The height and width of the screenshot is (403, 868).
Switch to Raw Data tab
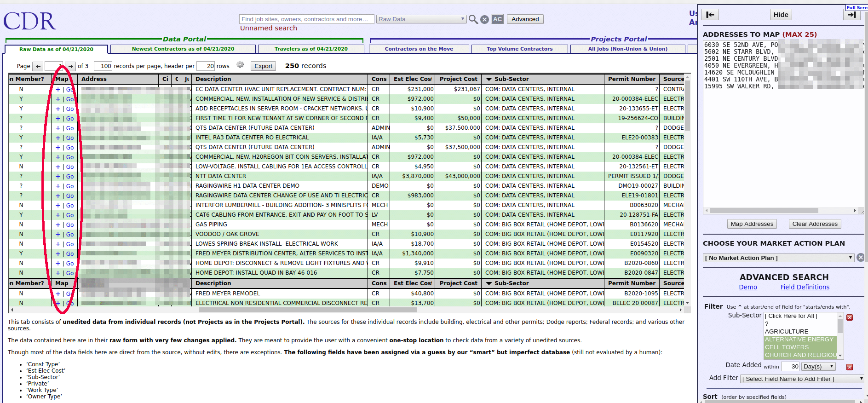[x=56, y=49]
